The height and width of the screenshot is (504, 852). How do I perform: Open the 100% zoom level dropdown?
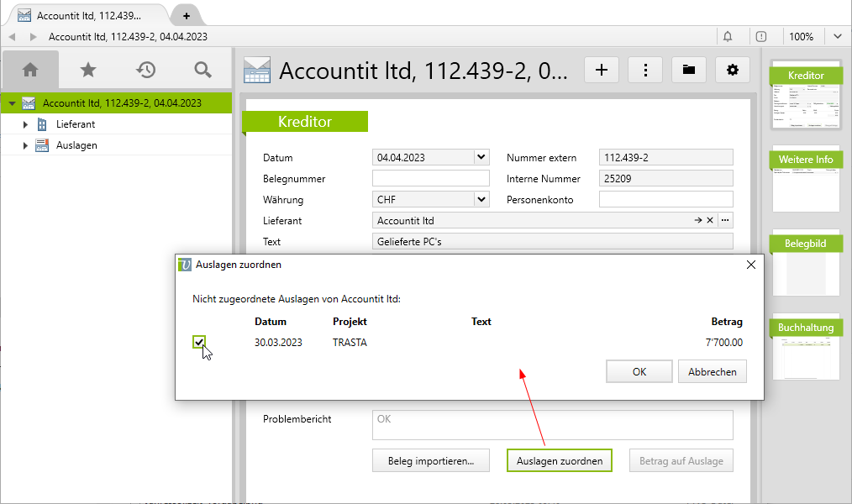tap(838, 37)
